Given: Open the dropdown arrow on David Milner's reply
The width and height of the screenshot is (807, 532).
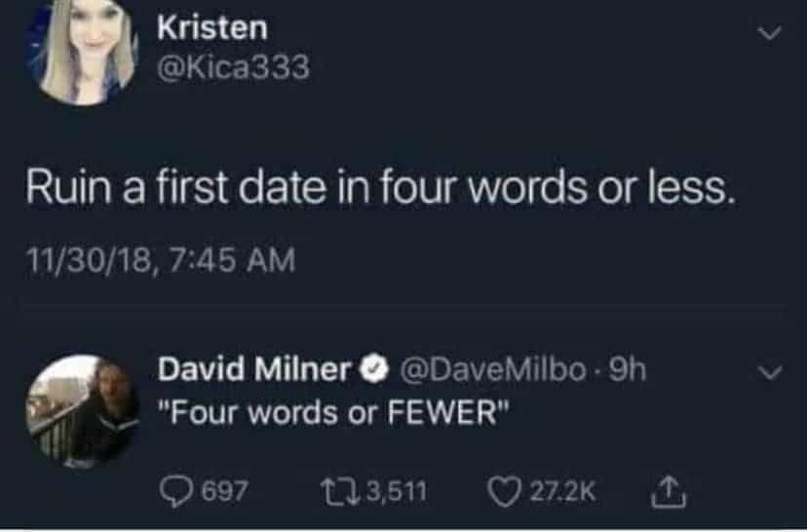Looking at the screenshot, I should pos(770,373).
